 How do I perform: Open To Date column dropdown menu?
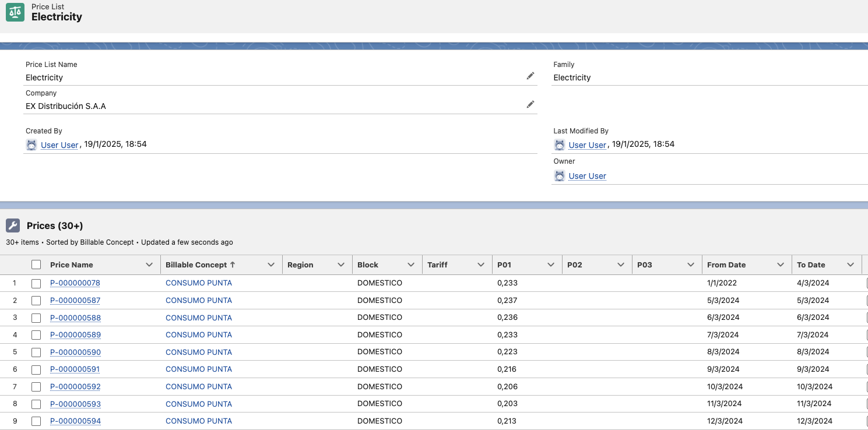pyautogui.click(x=851, y=265)
